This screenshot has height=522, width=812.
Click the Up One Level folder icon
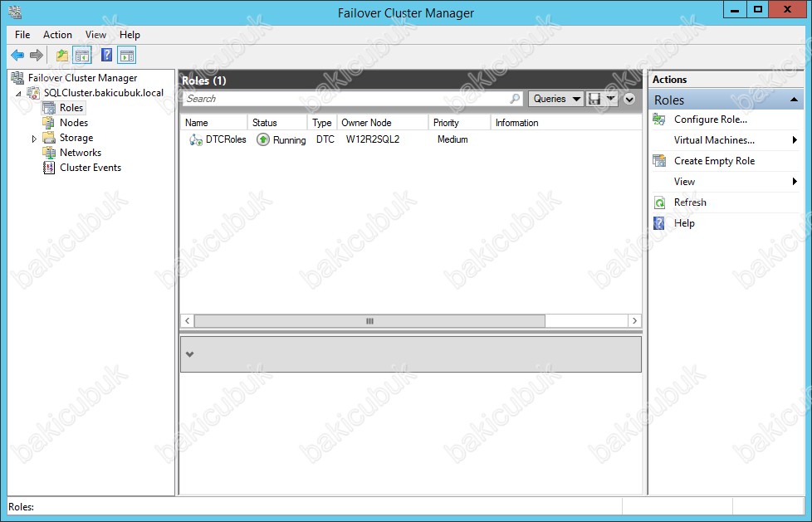coord(62,55)
